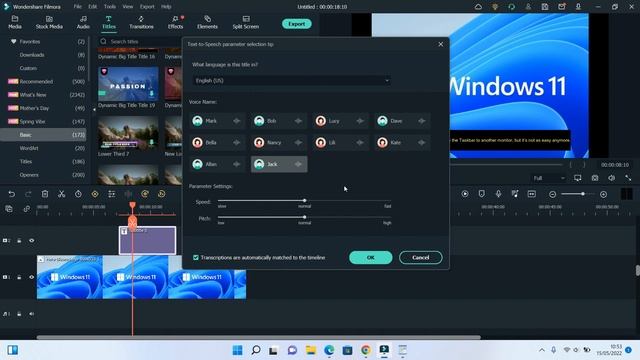Mute the audio track speaker
The height and width of the screenshot is (360, 640).
[31, 314]
